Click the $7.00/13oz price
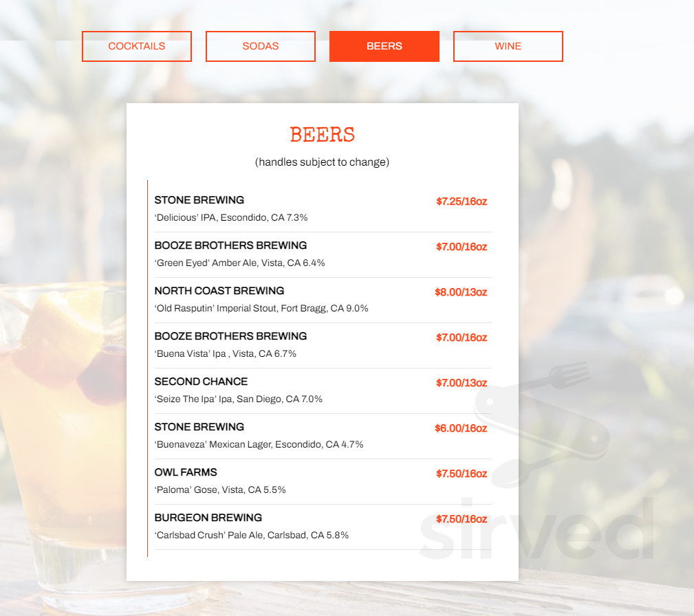The width and height of the screenshot is (694, 616). 462,383
